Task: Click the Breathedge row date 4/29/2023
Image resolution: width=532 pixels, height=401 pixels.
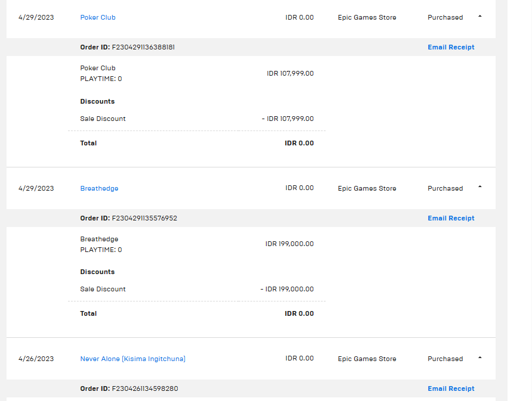Action: click(36, 188)
